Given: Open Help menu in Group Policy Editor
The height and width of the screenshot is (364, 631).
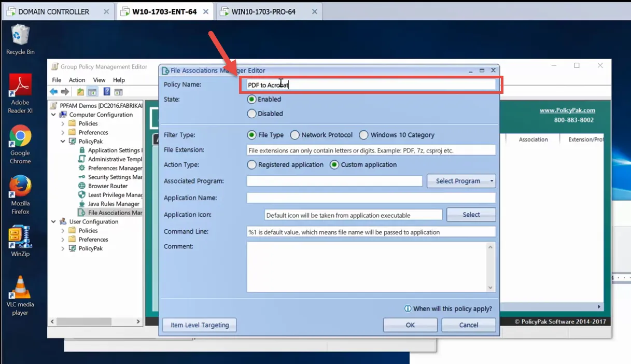Looking at the screenshot, I should pos(119,80).
